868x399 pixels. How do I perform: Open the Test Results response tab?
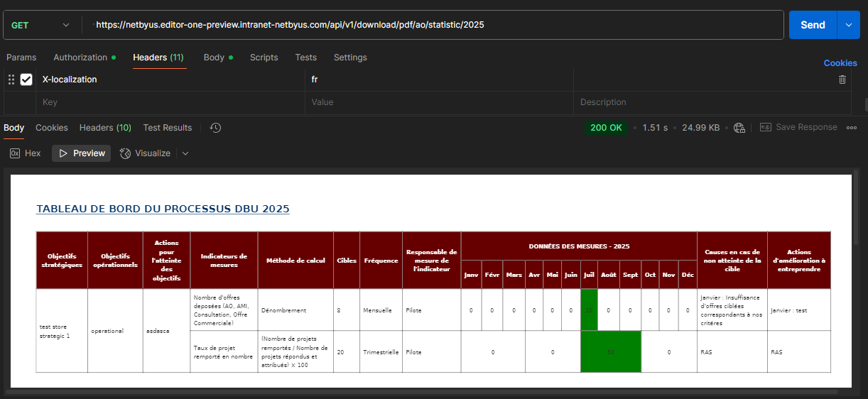[x=168, y=128]
